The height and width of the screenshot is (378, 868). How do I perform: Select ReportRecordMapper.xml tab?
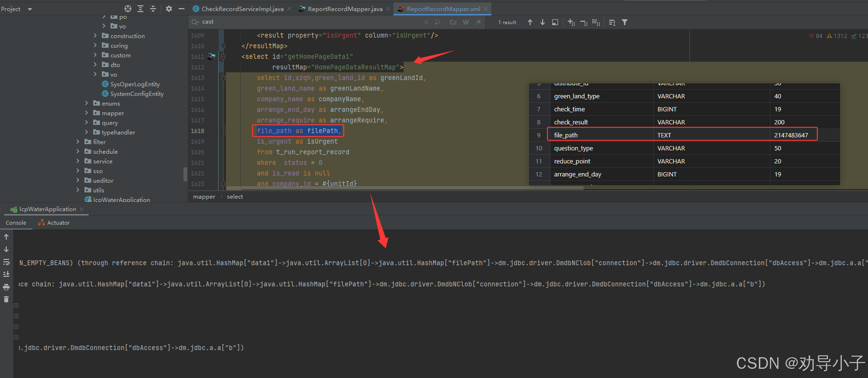pyautogui.click(x=443, y=9)
